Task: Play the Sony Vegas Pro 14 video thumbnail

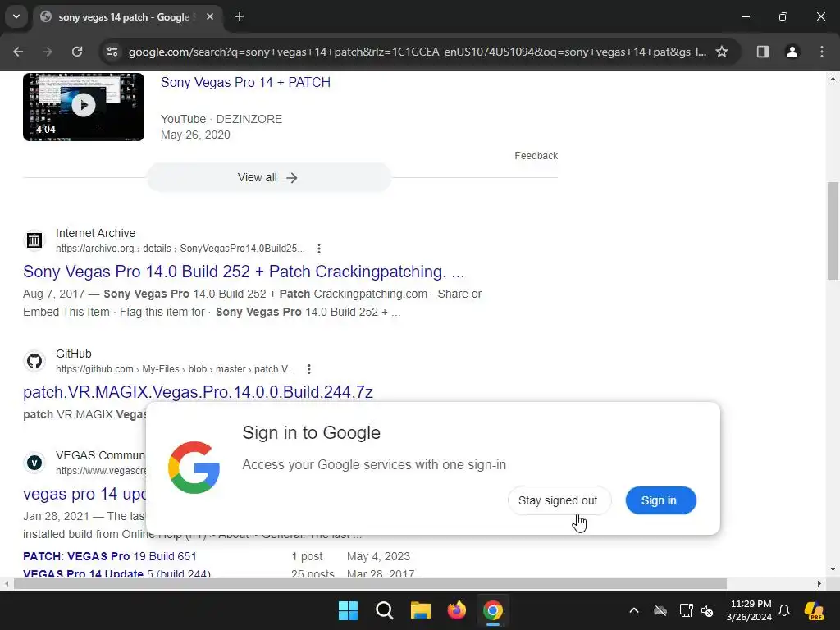Action: point(84,107)
